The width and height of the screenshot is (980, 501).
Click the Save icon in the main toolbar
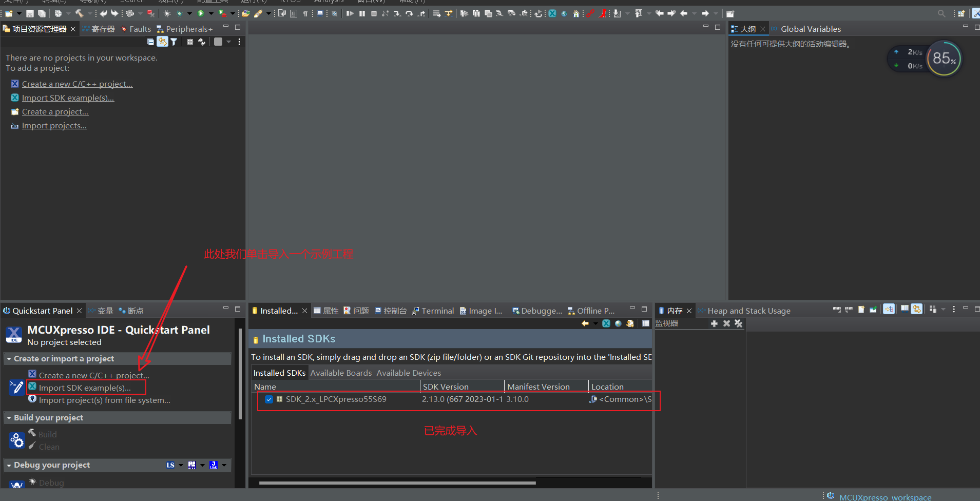tap(30, 13)
